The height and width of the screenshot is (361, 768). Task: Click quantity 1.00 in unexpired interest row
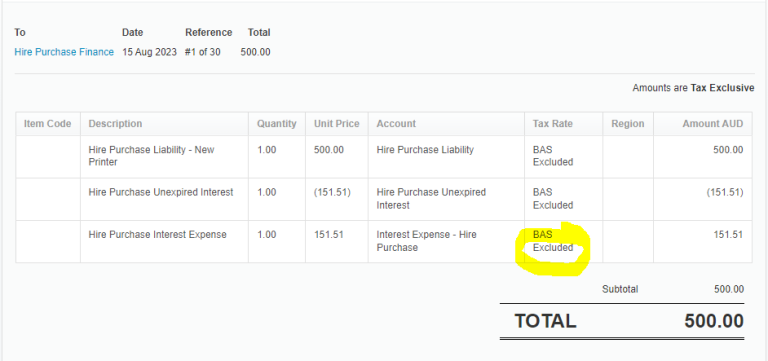[266, 193]
